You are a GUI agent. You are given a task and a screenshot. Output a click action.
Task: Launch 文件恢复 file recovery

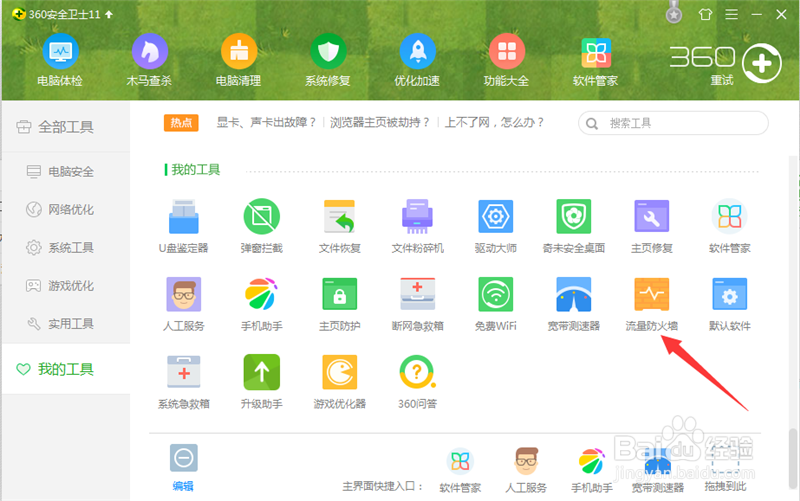[x=340, y=226]
